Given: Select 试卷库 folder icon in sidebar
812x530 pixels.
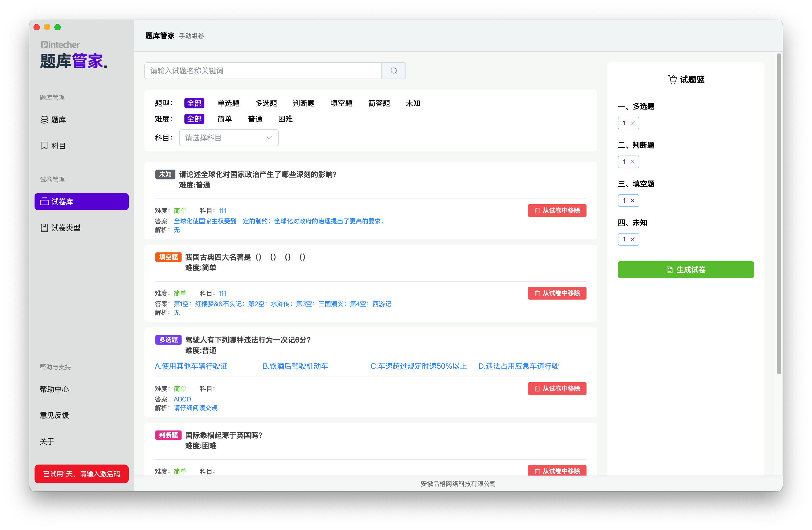Looking at the screenshot, I should (x=44, y=201).
